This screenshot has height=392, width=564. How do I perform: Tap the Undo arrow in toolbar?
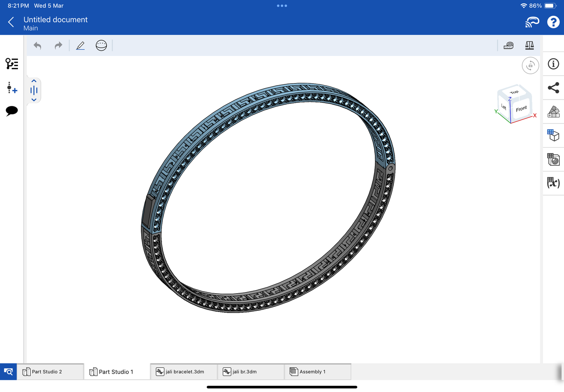tap(37, 46)
